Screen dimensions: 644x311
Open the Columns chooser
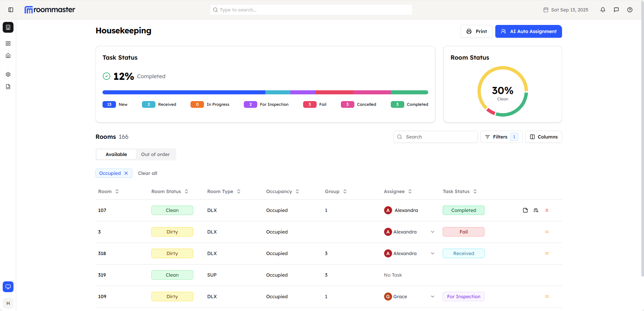[x=544, y=137]
